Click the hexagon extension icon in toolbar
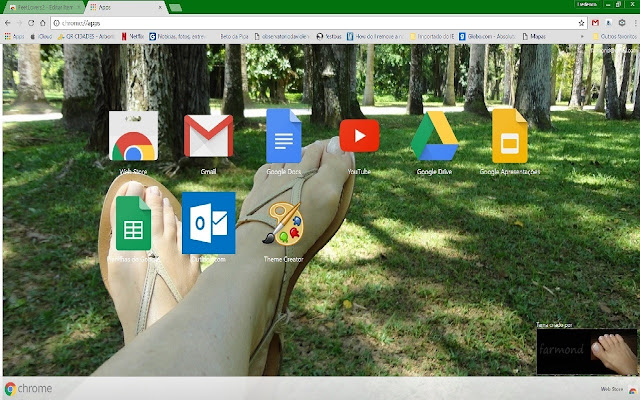This screenshot has width=640, height=400. 622,23
